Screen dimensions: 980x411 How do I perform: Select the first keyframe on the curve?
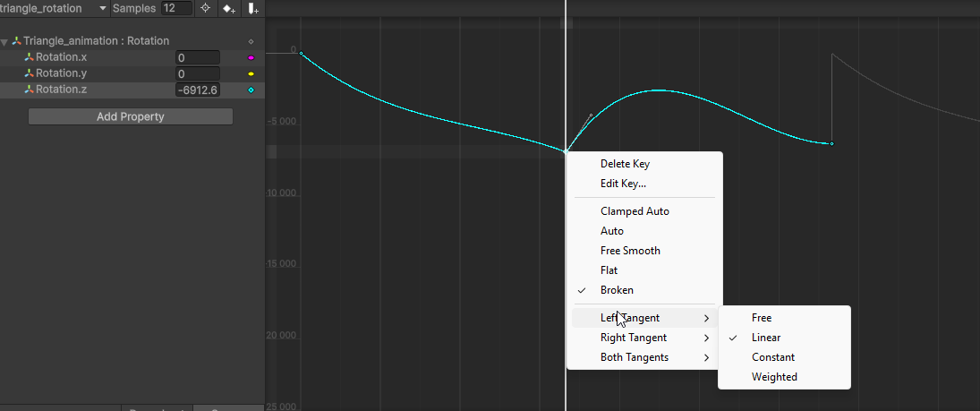pos(302,53)
